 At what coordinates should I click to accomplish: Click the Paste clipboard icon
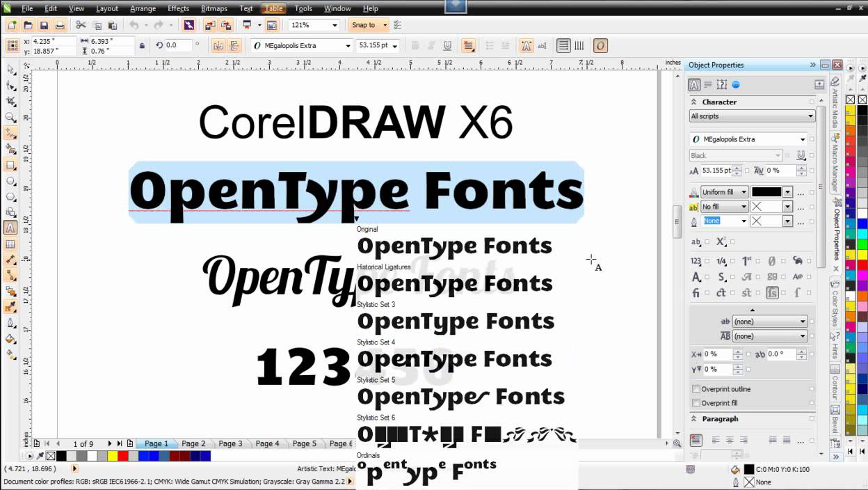click(x=113, y=25)
